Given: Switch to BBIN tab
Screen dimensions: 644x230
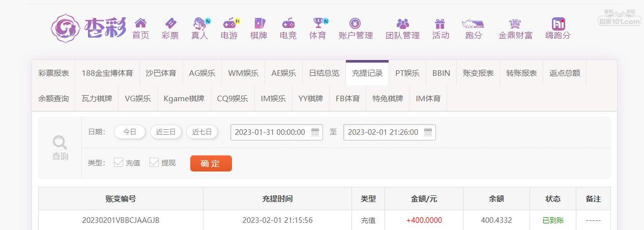Looking at the screenshot, I should pyautogui.click(x=441, y=73).
